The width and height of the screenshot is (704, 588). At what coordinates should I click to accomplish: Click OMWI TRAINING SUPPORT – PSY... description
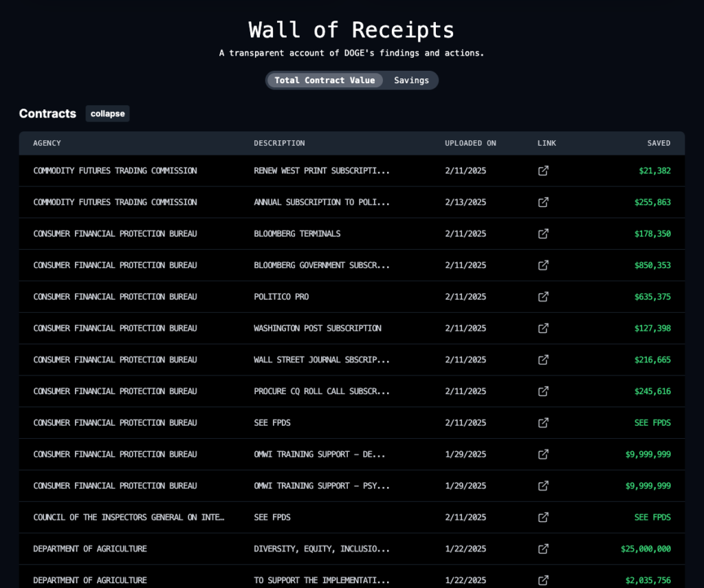pyautogui.click(x=322, y=486)
